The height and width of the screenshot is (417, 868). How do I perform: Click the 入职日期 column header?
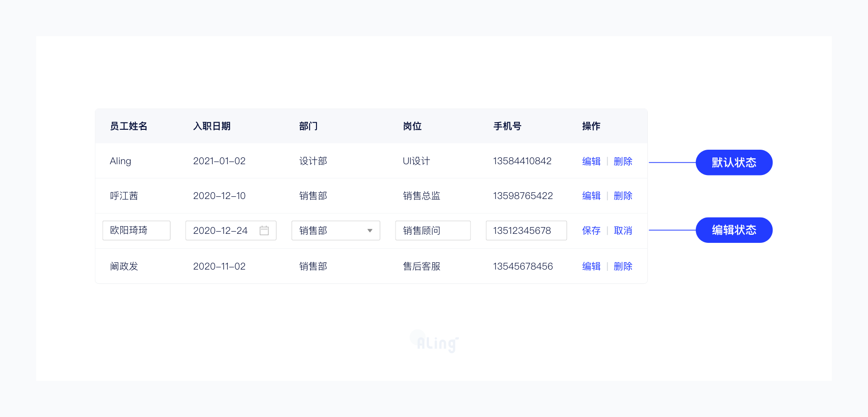pyautogui.click(x=212, y=126)
